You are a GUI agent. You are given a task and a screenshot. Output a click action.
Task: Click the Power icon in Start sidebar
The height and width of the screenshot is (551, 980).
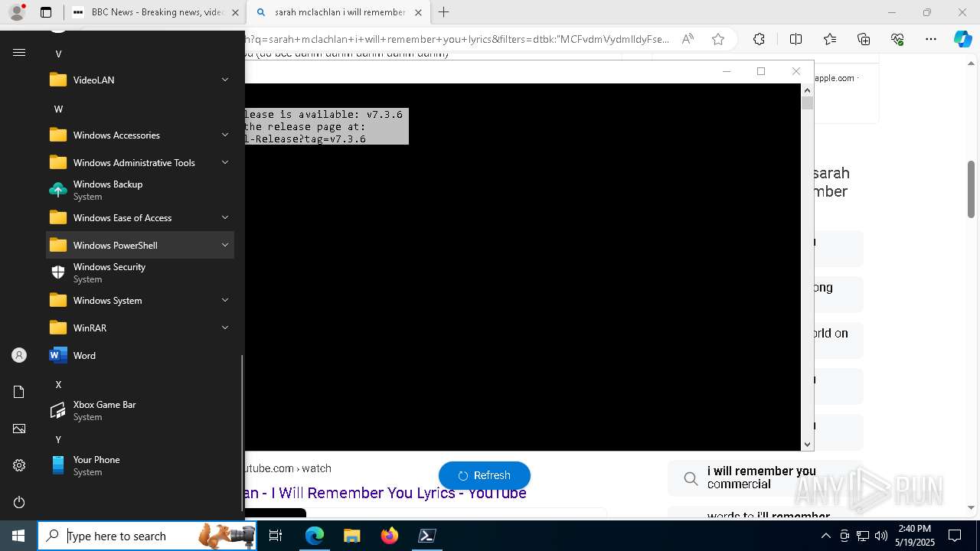tap(19, 502)
